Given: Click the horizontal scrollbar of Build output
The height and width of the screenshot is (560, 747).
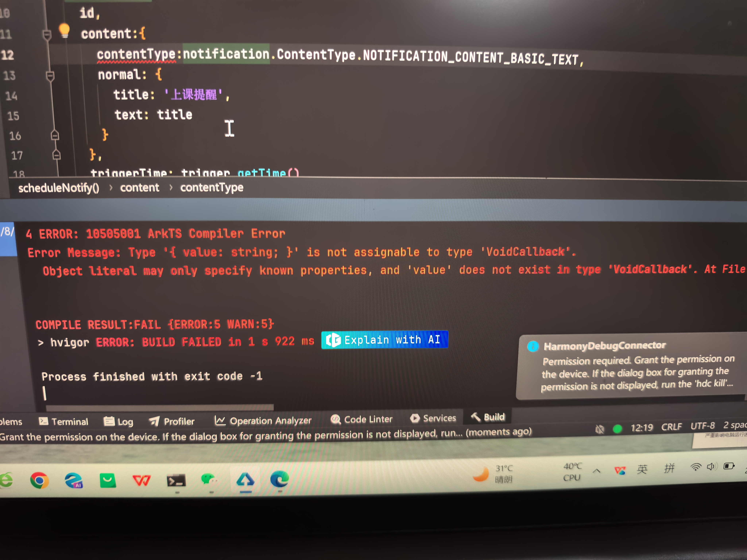Looking at the screenshot, I should point(159,407).
